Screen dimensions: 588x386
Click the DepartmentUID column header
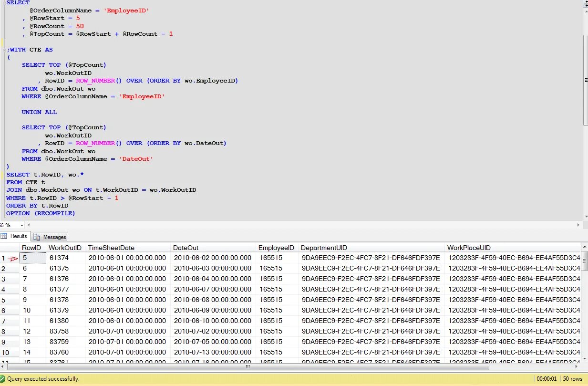click(371, 248)
